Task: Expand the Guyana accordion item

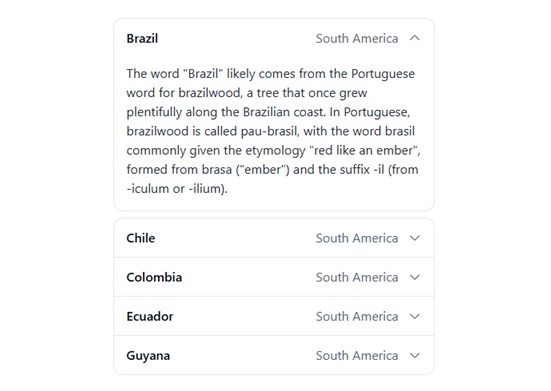Action: pyautogui.click(x=274, y=355)
